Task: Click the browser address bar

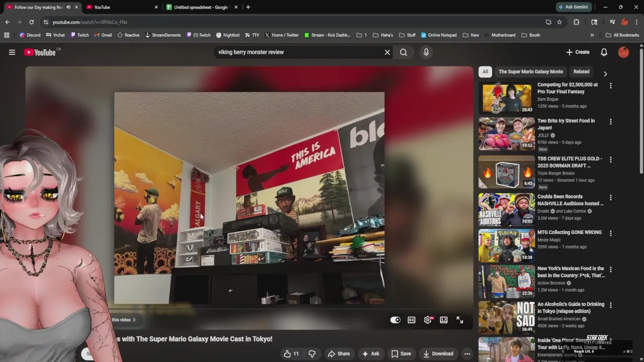Action: point(294,22)
